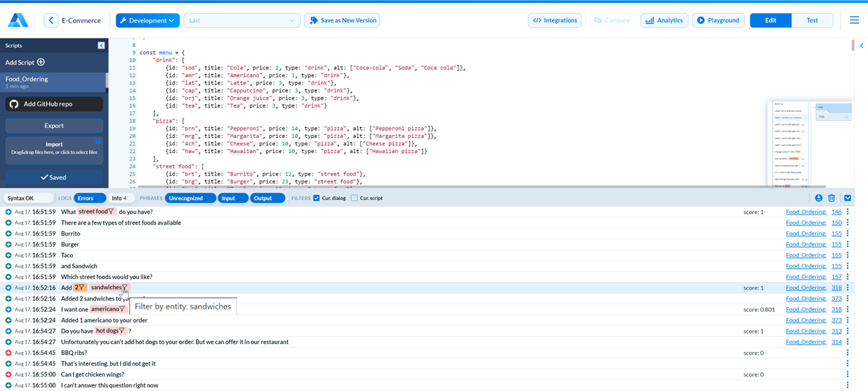The height and width of the screenshot is (391, 868).
Task: Select the Food_Ordering script
Action: coord(54,82)
